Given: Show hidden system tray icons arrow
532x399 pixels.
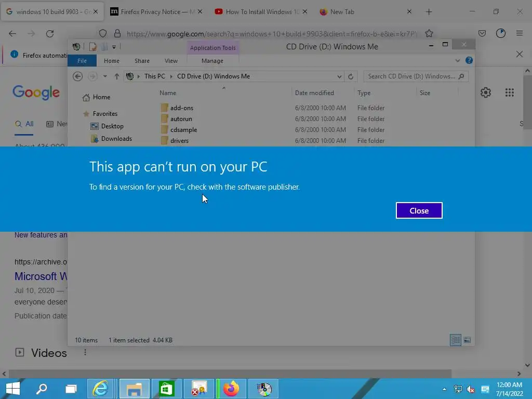Looking at the screenshot, I should coord(445,389).
